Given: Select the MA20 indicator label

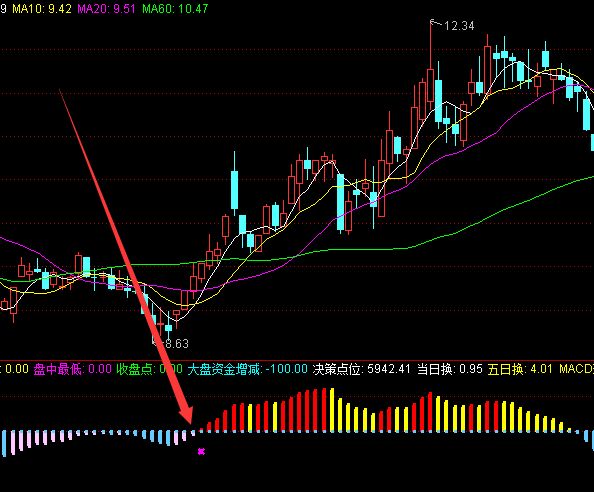Looking at the screenshot, I should coord(106,9).
